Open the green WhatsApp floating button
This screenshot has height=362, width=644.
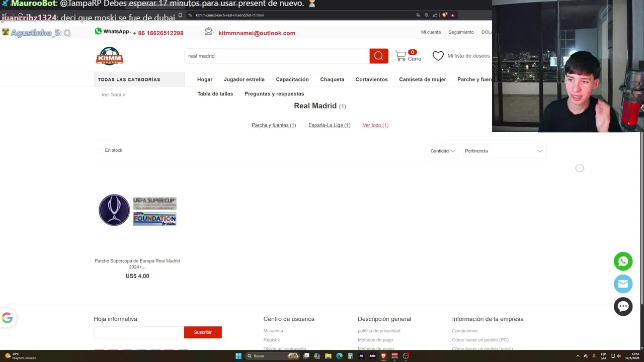click(x=623, y=261)
